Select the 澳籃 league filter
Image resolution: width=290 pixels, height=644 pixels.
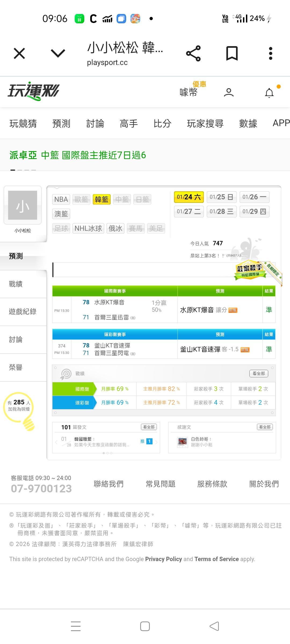tap(61, 214)
